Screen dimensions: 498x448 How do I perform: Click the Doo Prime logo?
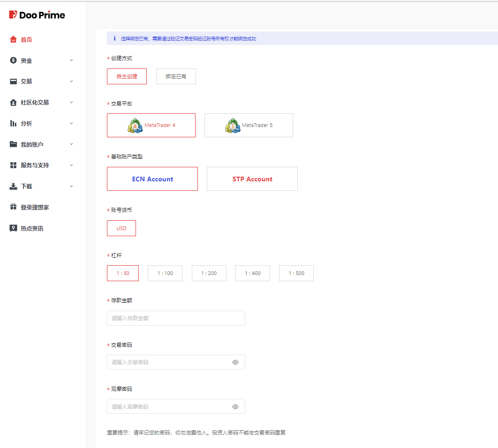tap(37, 15)
